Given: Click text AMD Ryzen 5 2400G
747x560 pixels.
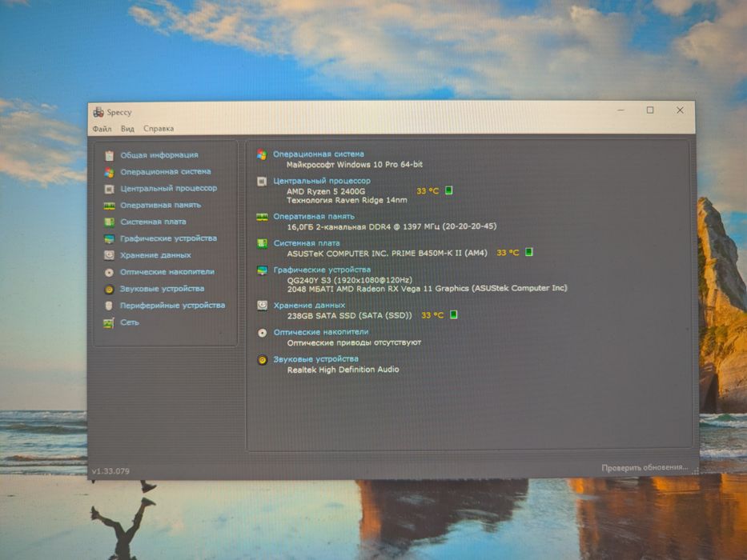Looking at the screenshot, I should pos(326,191).
